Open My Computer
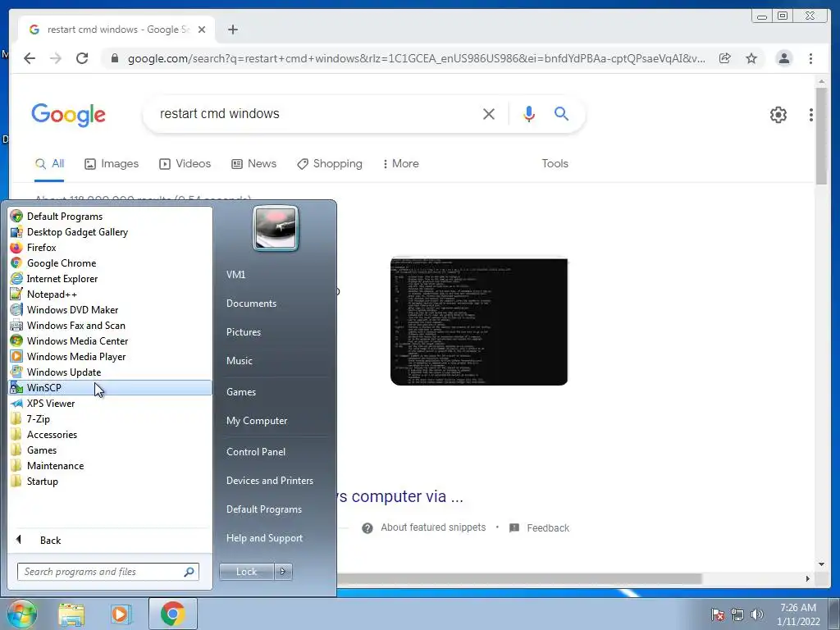 coord(257,421)
